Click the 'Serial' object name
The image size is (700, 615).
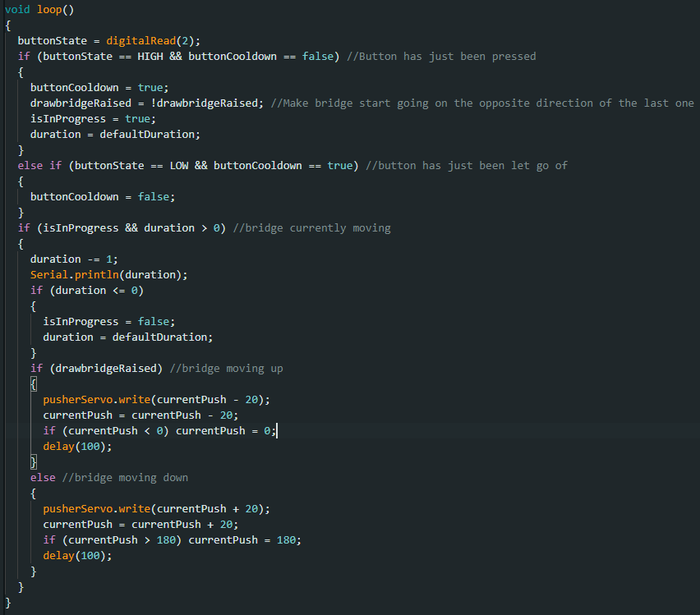49,274
